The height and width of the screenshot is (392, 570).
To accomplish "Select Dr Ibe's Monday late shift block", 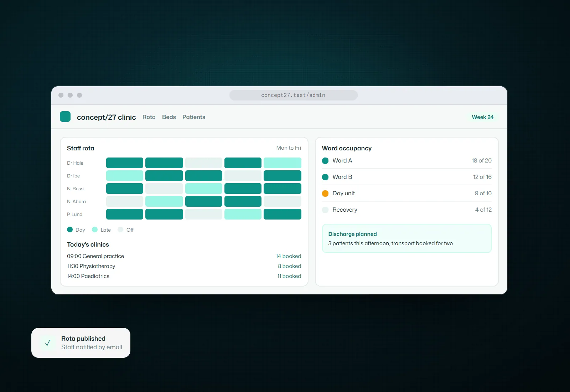I will point(125,176).
